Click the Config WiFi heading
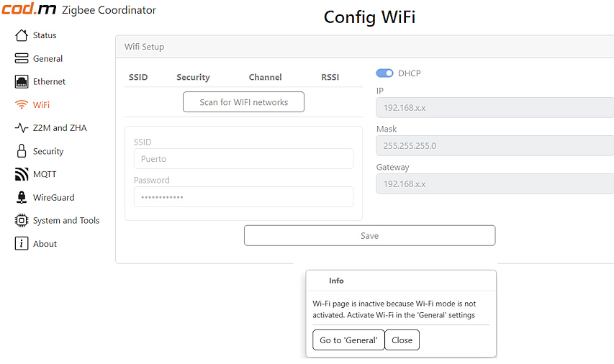The width and height of the screenshot is (614, 364). pos(369,17)
